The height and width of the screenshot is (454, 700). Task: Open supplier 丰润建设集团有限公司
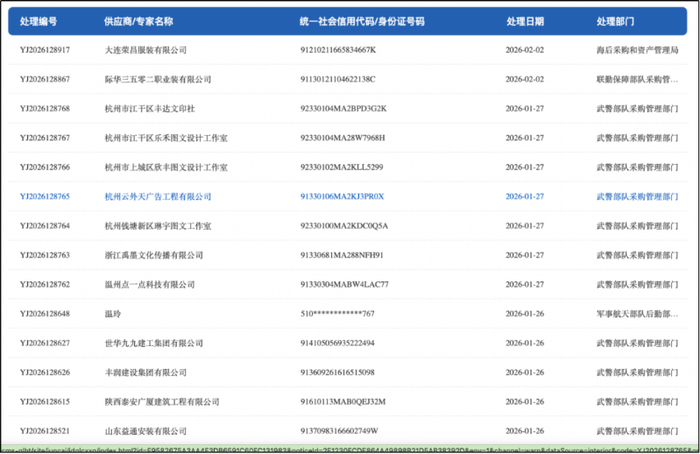click(146, 372)
